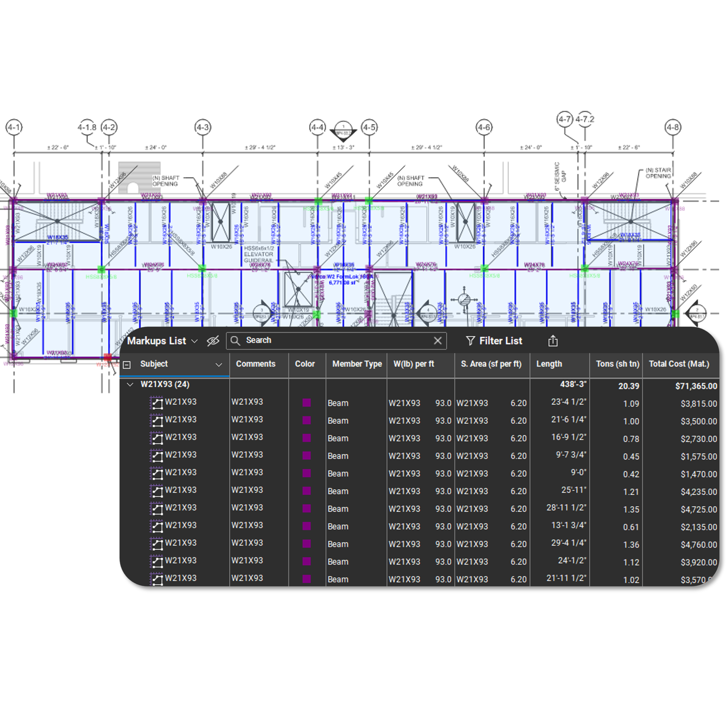Click grid bubble 4-6 on drawing
Viewport: 728px width, 713px height.
click(x=484, y=127)
